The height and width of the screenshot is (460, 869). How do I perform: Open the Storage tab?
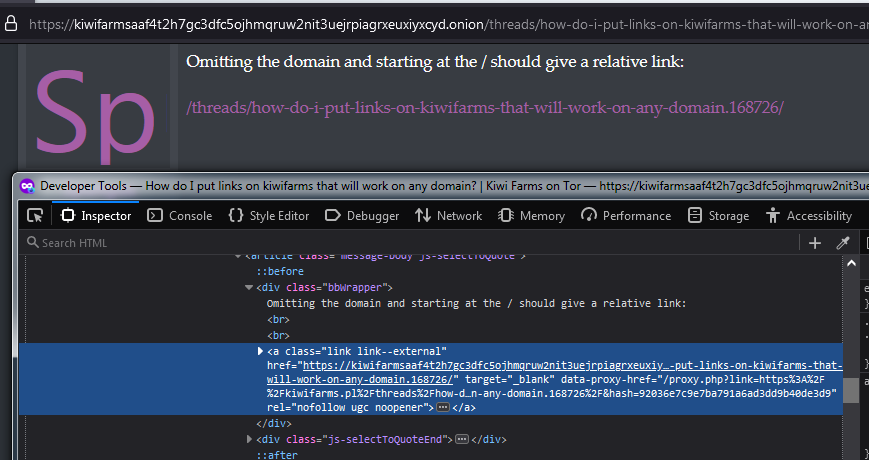click(x=718, y=216)
